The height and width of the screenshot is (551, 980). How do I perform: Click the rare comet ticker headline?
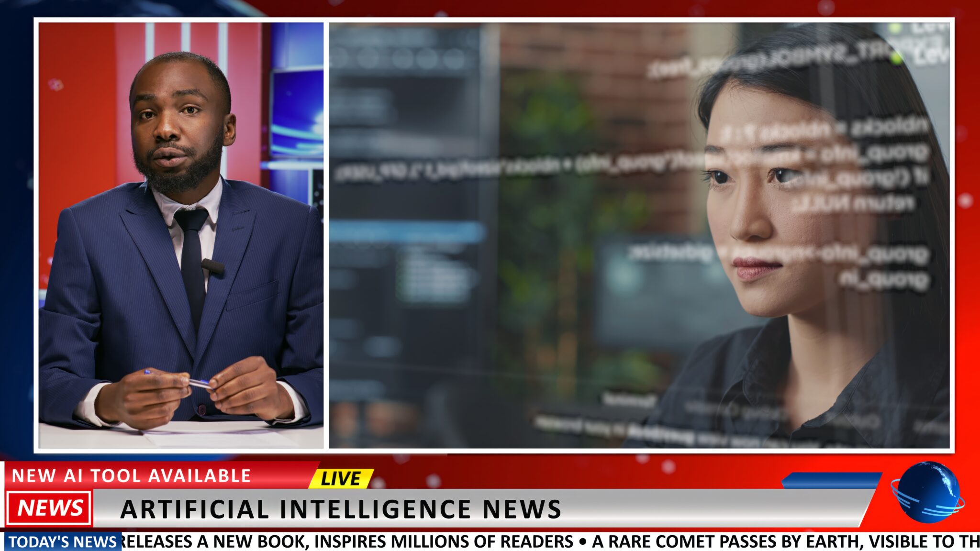pyautogui.click(x=785, y=542)
